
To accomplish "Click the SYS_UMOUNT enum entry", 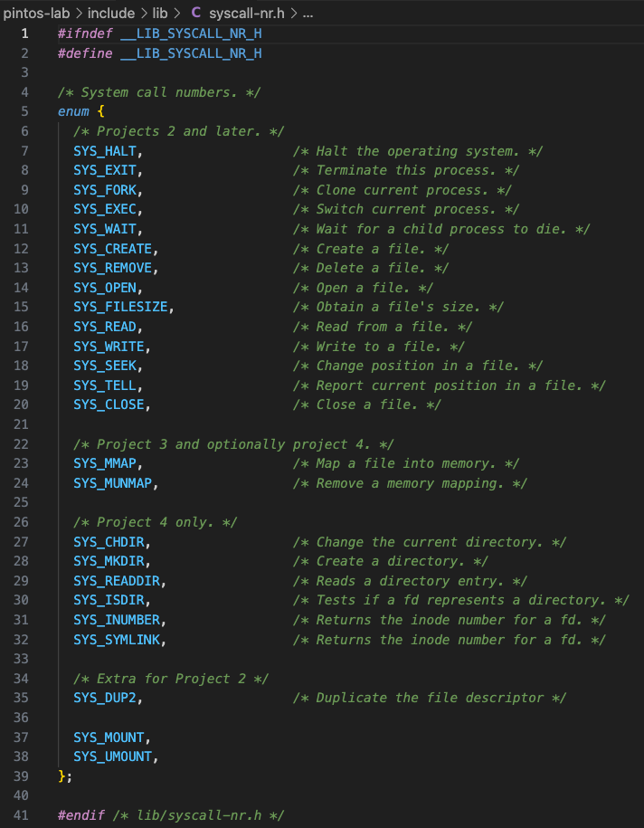I will [x=112, y=757].
